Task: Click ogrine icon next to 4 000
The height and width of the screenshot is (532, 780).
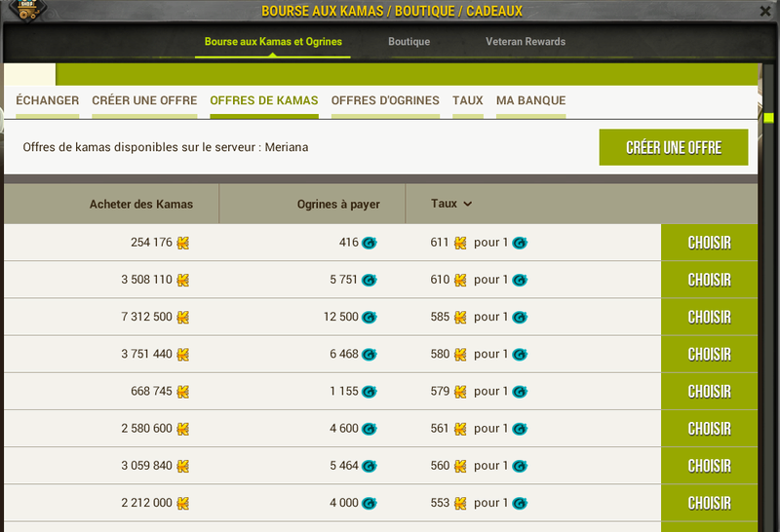Action: tap(370, 503)
